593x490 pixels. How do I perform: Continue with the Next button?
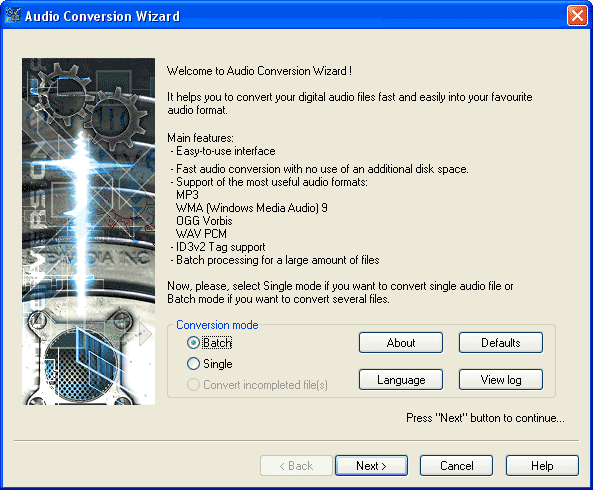pyautogui.click(x=371, y=466)
